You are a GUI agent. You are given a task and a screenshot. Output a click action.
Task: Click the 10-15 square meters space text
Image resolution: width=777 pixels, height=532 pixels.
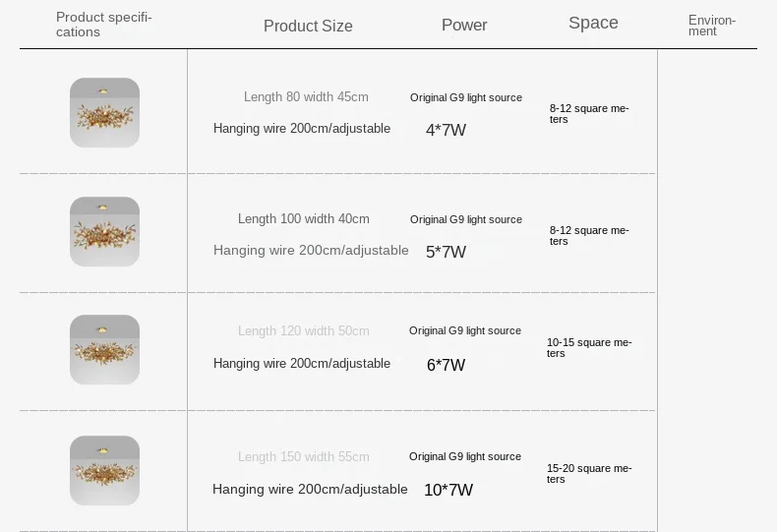coord(588,347)
